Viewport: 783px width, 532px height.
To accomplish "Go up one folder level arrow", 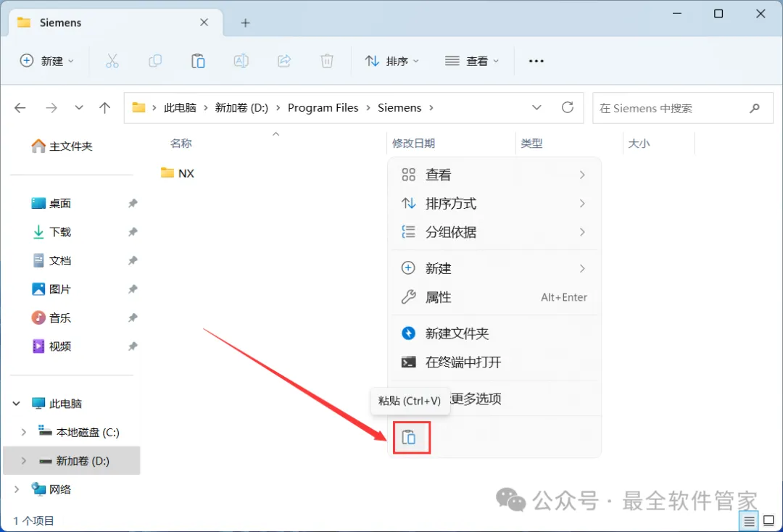I will (105, 108).
